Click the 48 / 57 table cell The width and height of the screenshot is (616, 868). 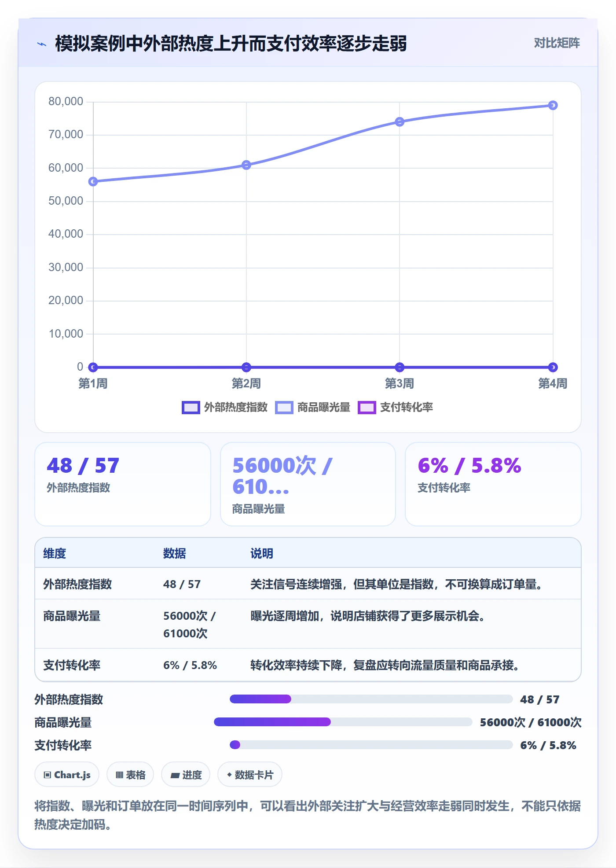(x=182, y=584)
